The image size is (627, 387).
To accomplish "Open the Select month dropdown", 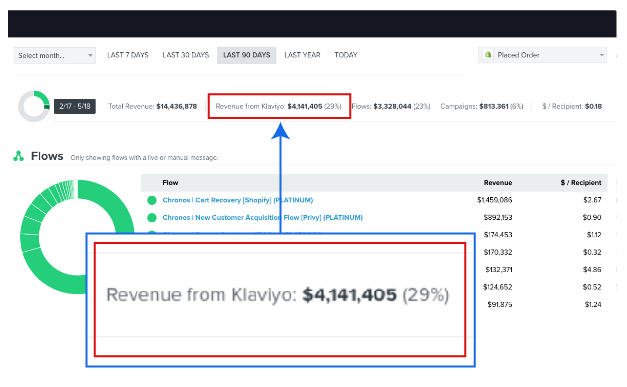I will 55,55.
